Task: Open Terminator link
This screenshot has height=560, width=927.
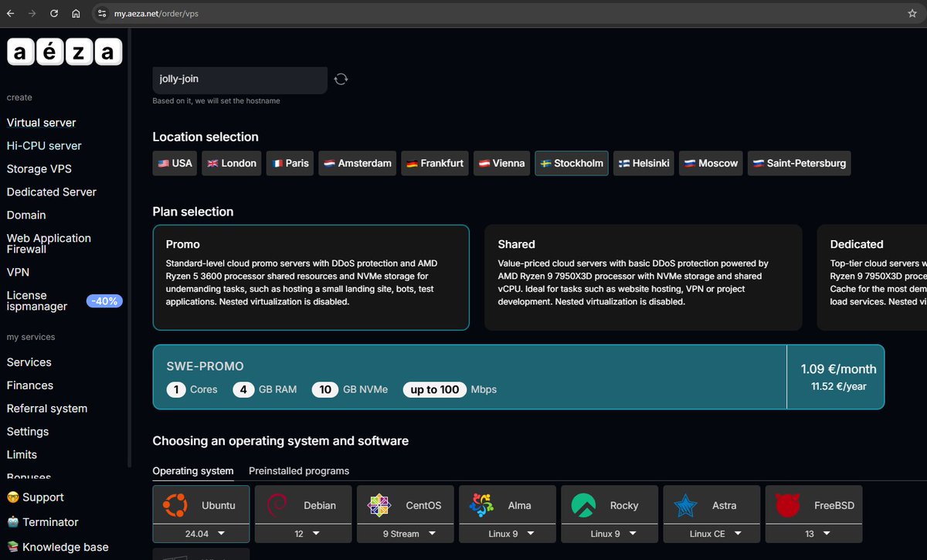Action: click(42, 522)
